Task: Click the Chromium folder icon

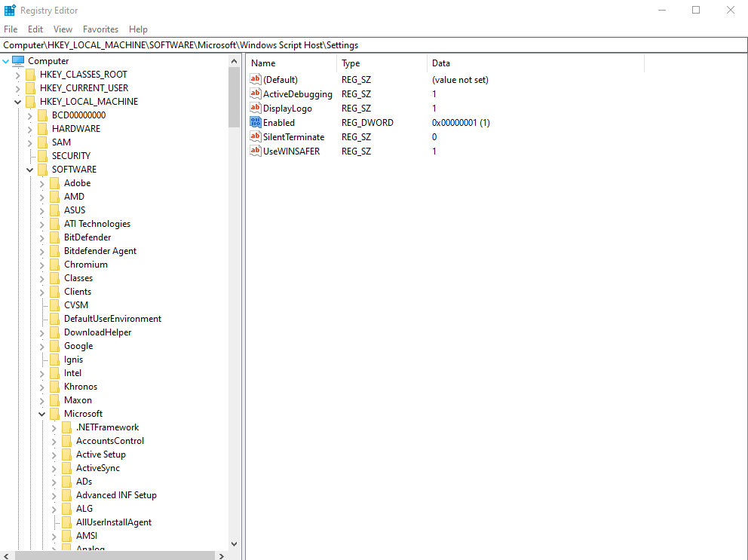Action: point(55,265)
